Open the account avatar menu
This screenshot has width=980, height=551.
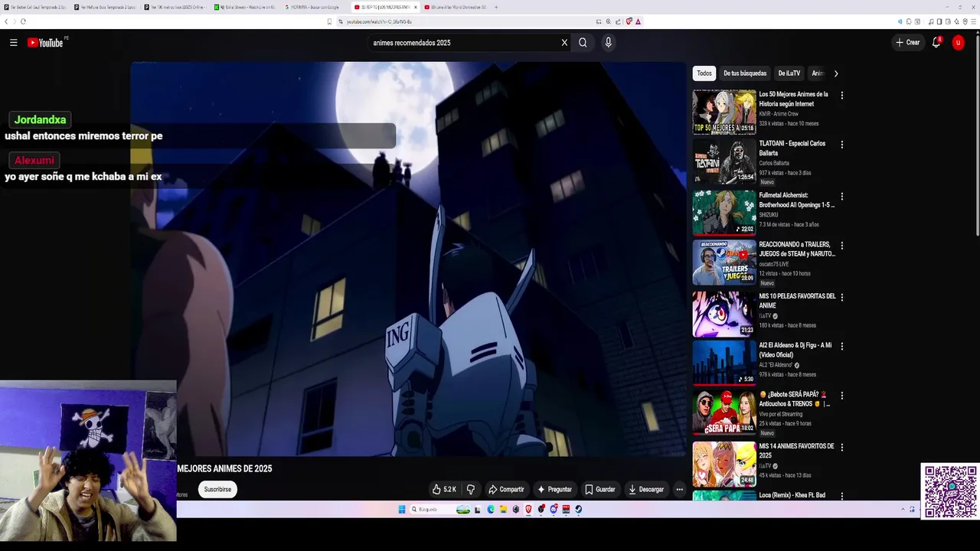958,43
